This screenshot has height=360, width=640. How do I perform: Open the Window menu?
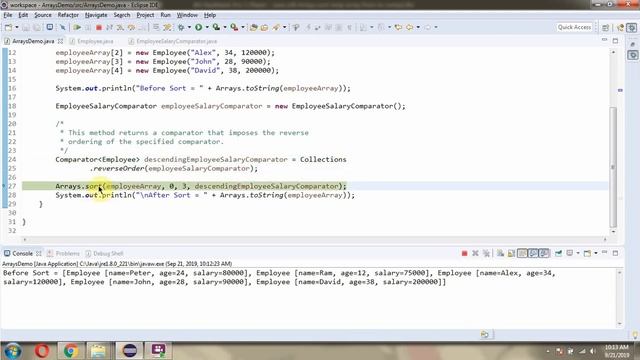[x=187, y=15]
